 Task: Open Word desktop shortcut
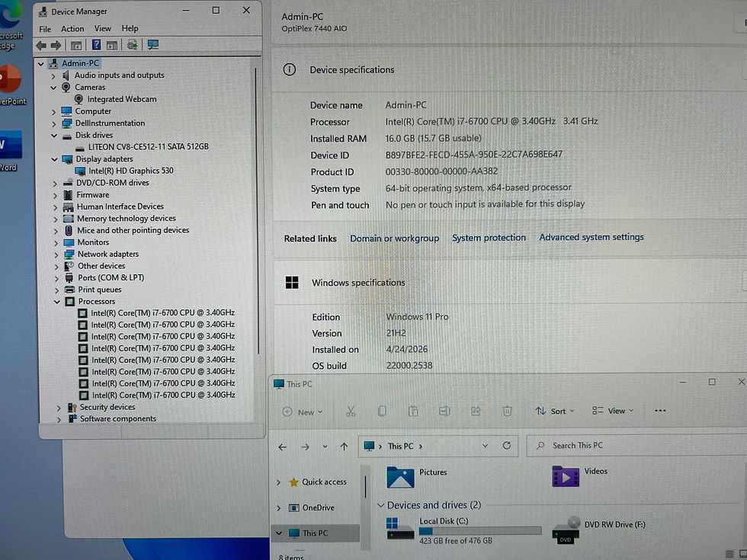tap(9, 151)
